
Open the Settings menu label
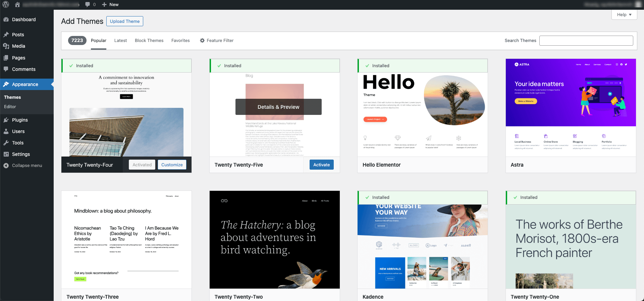[21, 154]
